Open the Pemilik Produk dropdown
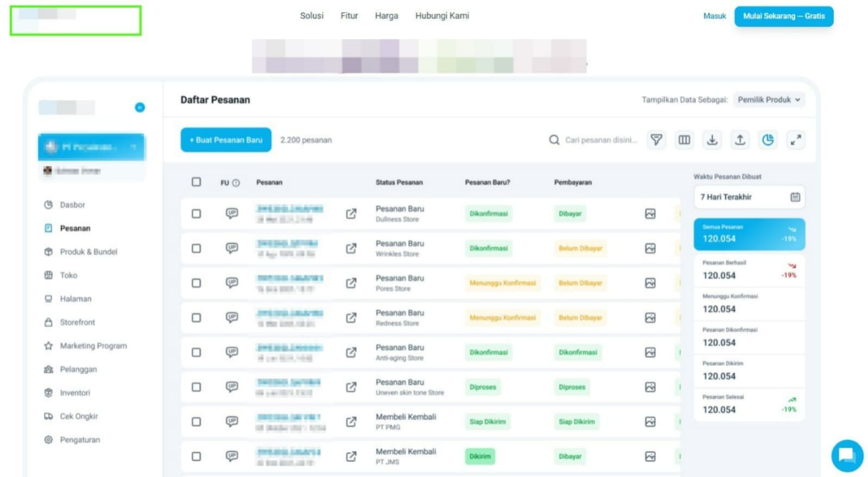868x477 pixels. coord(769,100)
